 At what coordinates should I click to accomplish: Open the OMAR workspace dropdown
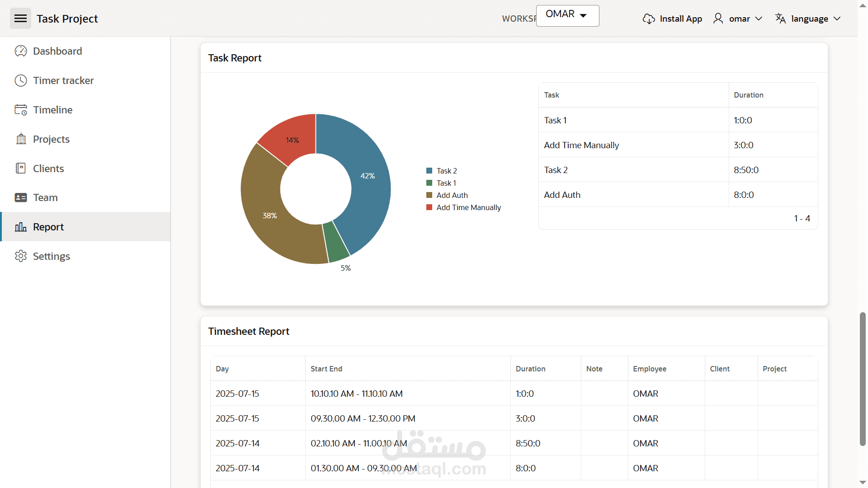567,16
